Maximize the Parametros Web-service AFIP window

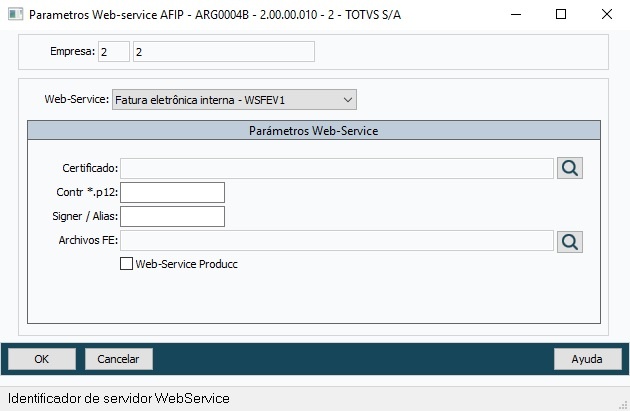click(x=561, y=15)
